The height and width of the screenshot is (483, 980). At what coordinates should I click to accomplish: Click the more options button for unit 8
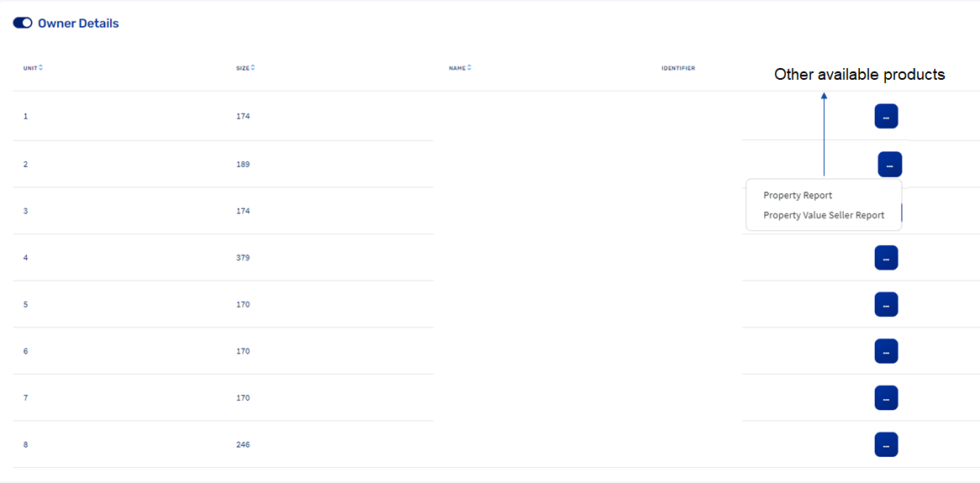coord(886,444)
